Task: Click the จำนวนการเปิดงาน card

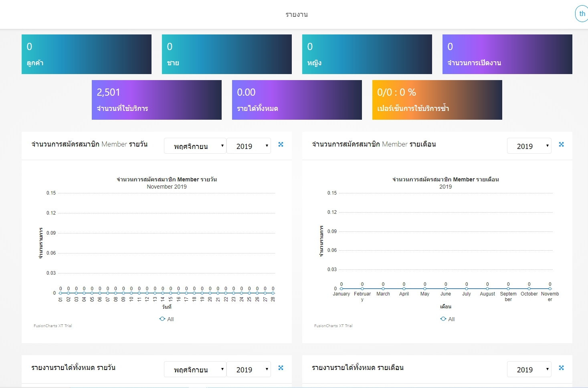Action: (x=507, y=54)
